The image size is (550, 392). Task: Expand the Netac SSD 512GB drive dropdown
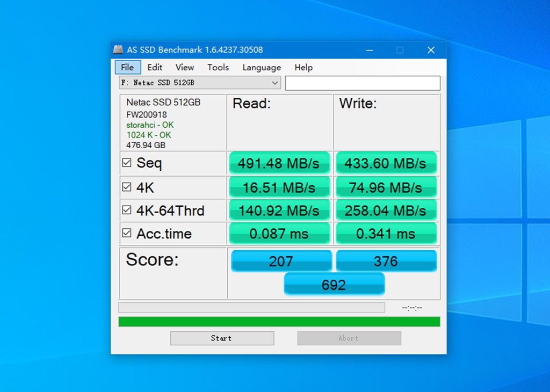coord(275,83)
